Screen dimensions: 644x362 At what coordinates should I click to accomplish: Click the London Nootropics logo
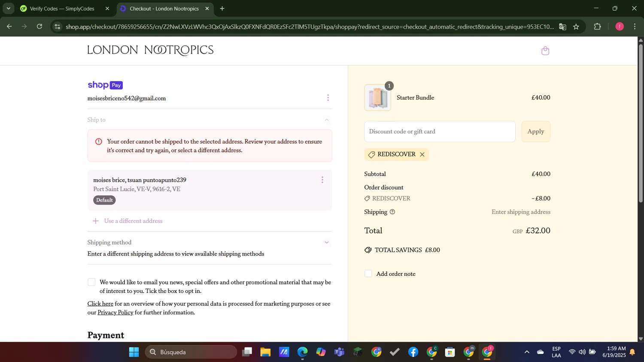tap(150, 51)
